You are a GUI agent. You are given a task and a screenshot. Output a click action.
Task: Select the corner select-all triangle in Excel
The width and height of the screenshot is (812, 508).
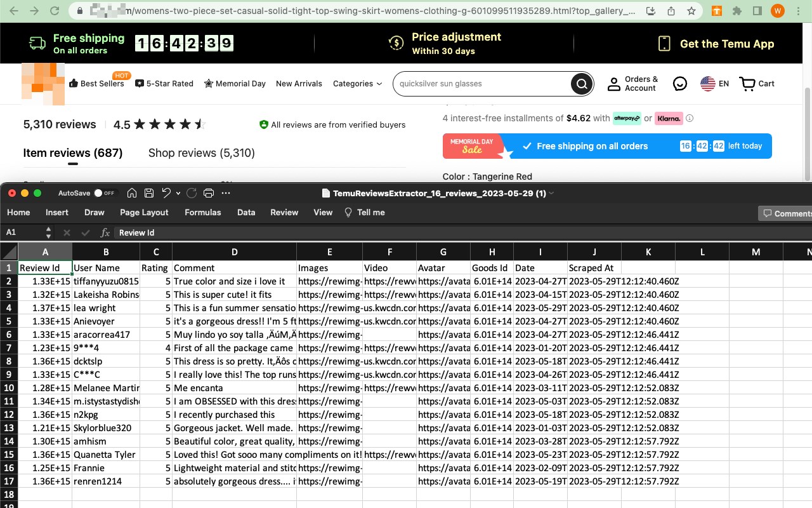[9, 252]
